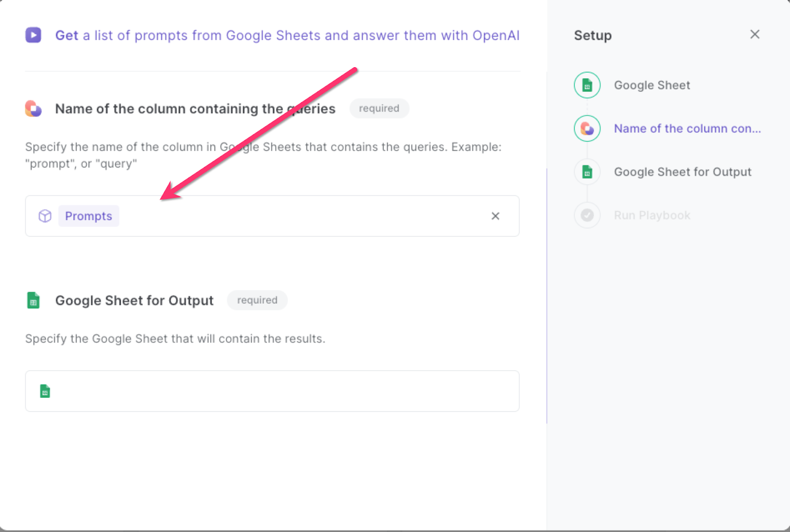Click inside the empty output sheet field
Viewport: 790px width, 532px height.
tap(272, 391)
